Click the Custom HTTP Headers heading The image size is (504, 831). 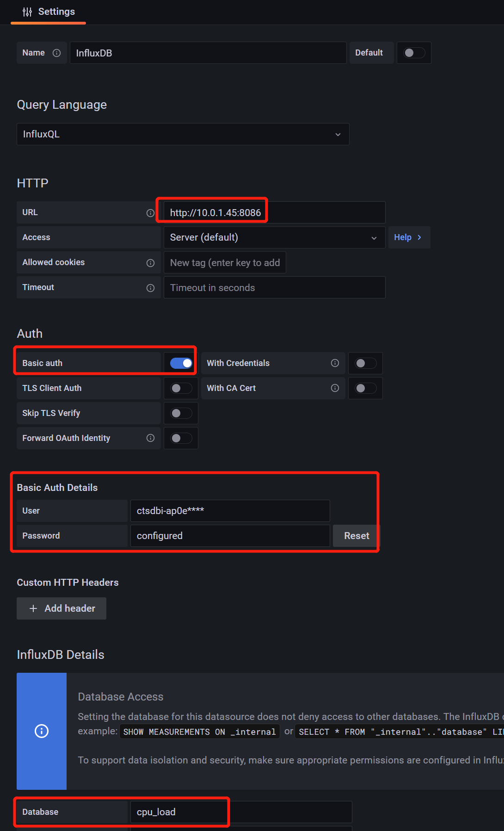pyautogui.click(x=68, y=583)
